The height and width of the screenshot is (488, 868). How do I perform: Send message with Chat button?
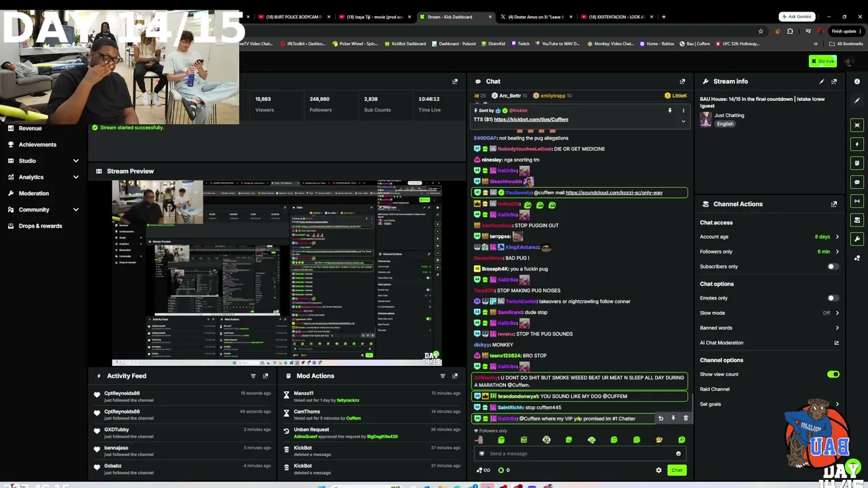[677, 470]
